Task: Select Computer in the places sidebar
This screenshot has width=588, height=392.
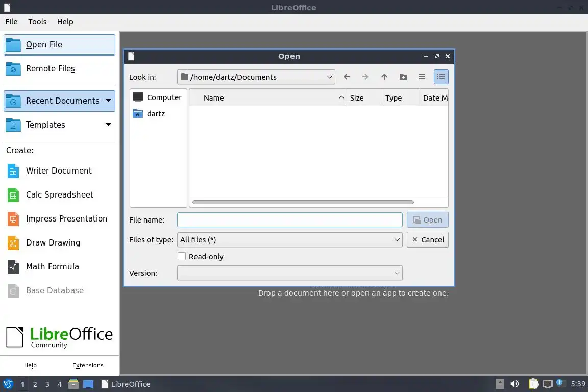Action: point(158,97)
